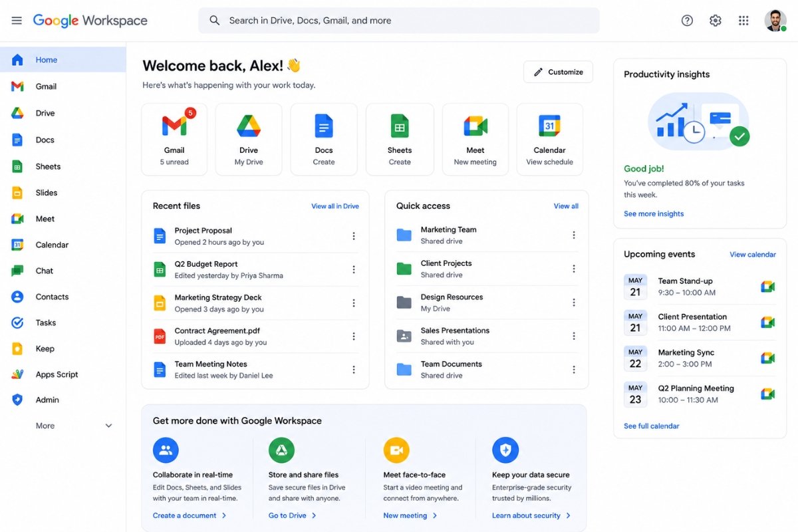Click the New meeting link in promo section
The width and height of the screenshot is (798, 532).
(410, 515)
